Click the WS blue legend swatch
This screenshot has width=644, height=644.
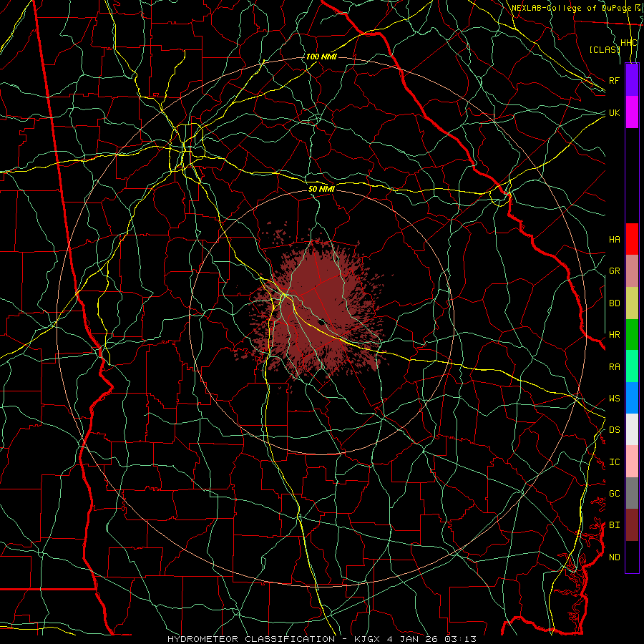632,398
